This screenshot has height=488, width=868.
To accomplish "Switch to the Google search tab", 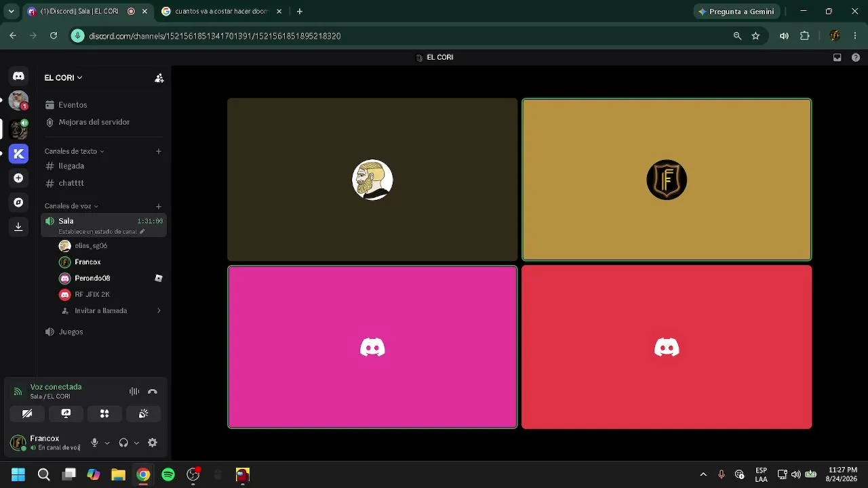I will pos(221,12).
